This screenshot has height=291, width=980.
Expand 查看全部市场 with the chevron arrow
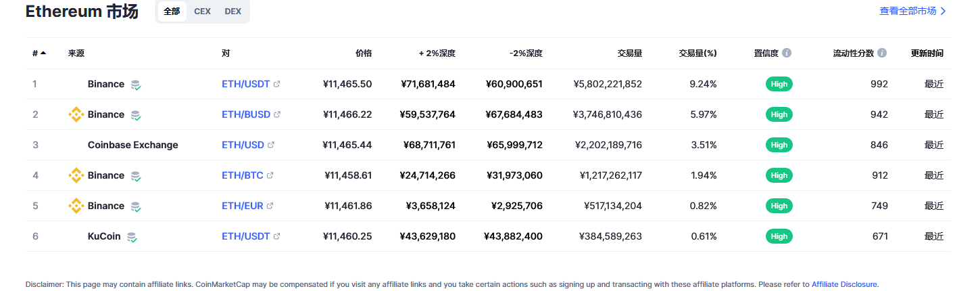pyautogui.click(x=943, y=12)
